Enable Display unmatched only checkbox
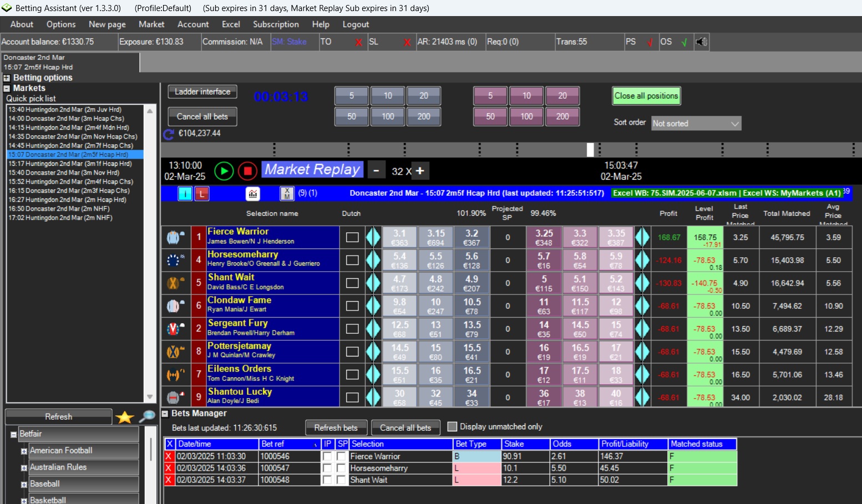 [452, 426]
